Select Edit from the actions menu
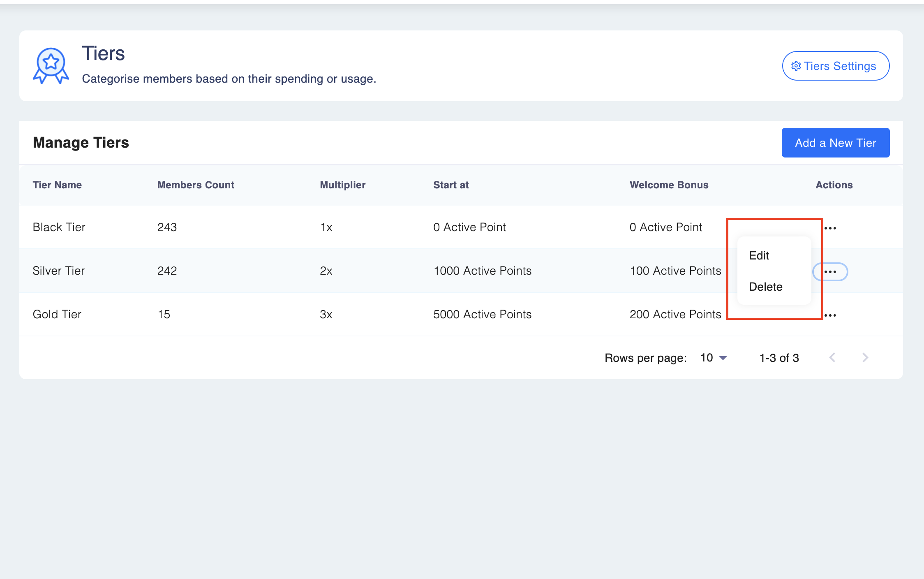The width and height of the screenshot is (924, 579). pyautogui.click(x=759, y=256)
